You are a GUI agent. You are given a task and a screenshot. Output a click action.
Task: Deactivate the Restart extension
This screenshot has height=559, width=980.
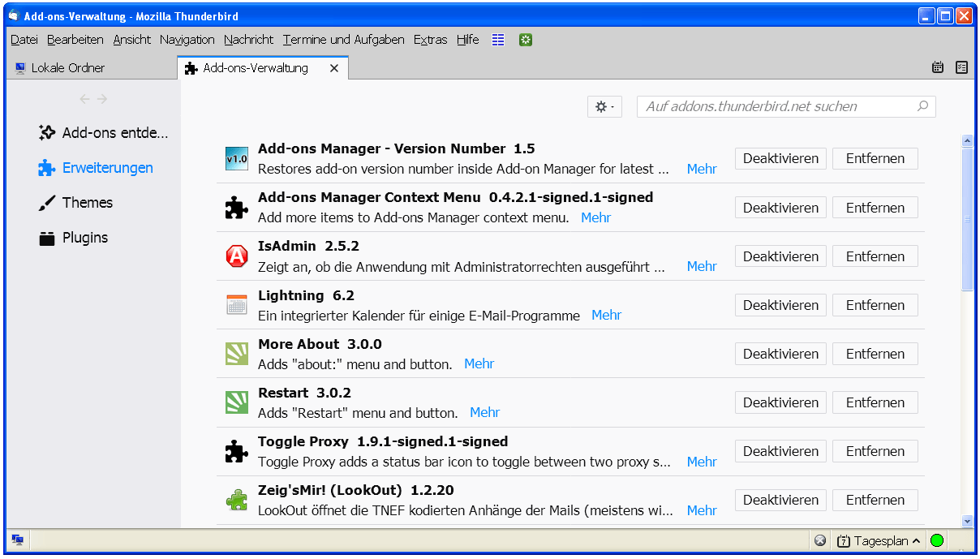point(780,402)
